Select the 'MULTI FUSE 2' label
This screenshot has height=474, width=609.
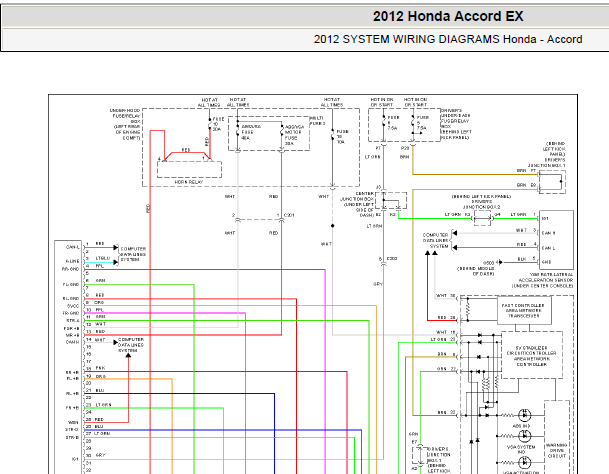click(317, 121)
